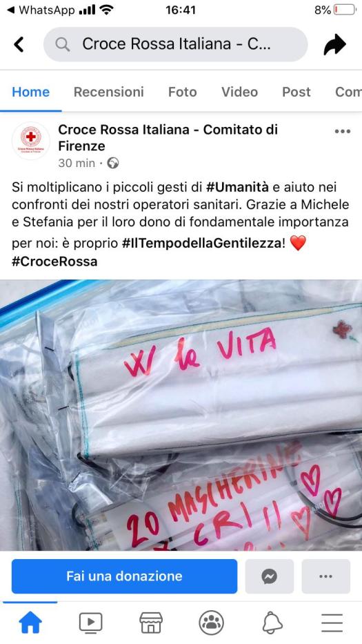Tap the search field with Croce Rossa Italiana
Image resolution: width=362 pixels, height=644 pixels.
[175, 44]
